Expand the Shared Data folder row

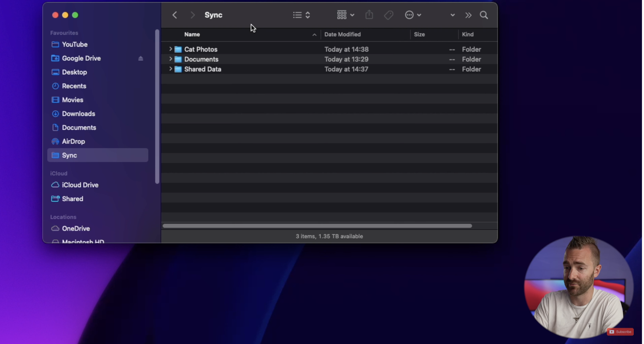(x=170, y=69)
